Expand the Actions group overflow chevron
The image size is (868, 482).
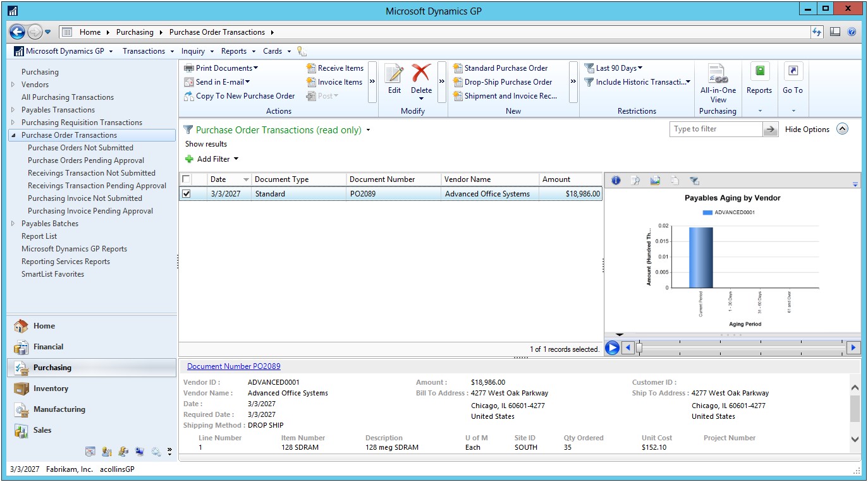pyautogui.click(x=372, y=81)
